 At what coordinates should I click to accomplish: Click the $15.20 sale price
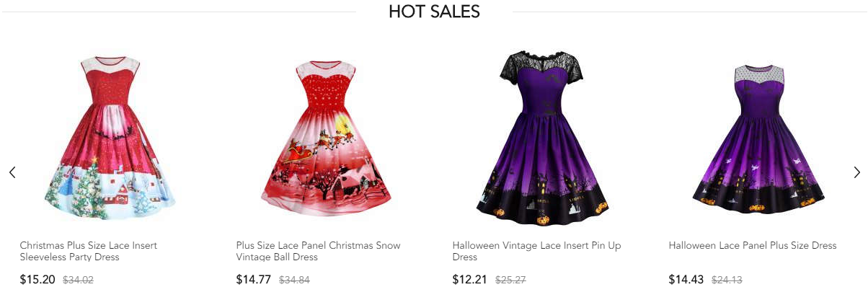(37, 280)
